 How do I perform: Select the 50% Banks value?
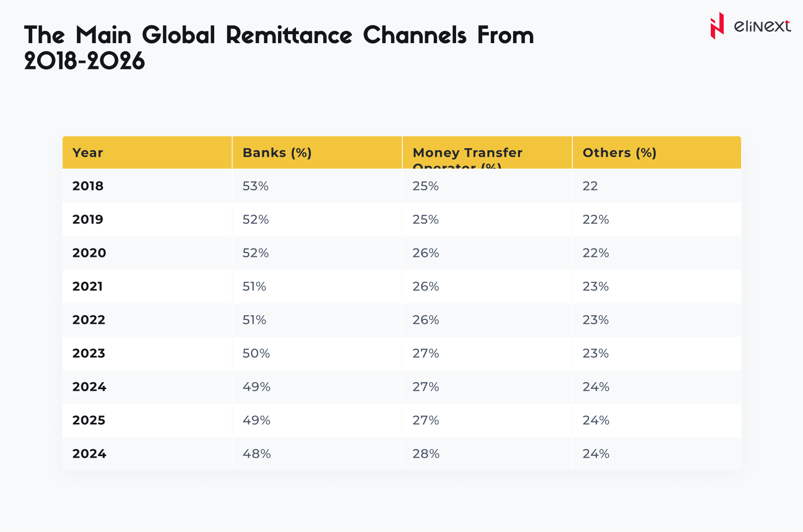256,354
